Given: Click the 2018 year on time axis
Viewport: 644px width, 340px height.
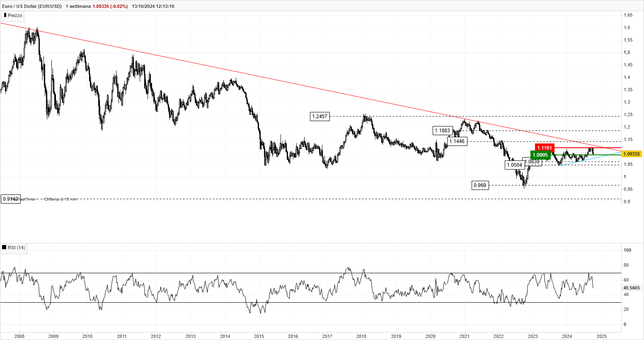Looking at the screenshot, I should 361,336.
